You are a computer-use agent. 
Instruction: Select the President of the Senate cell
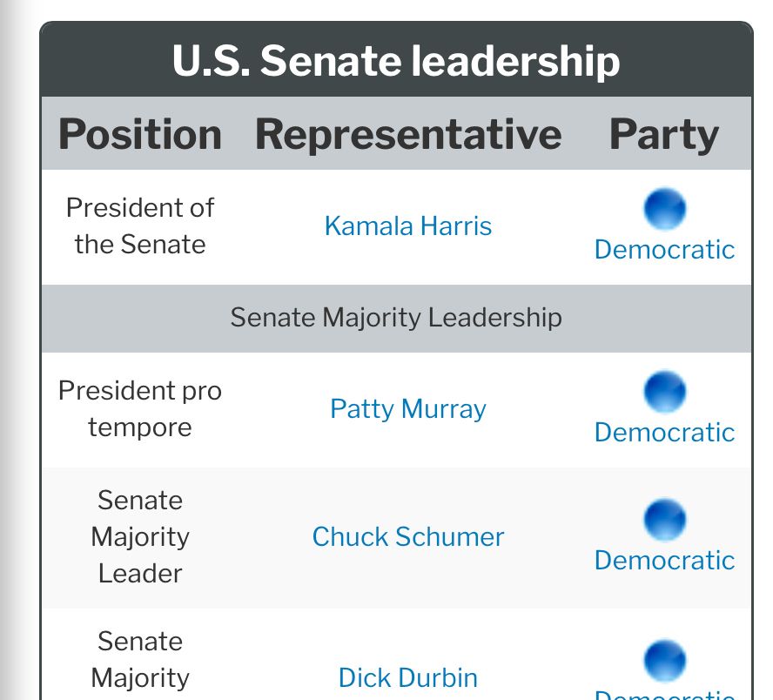(x=140, y=226)
